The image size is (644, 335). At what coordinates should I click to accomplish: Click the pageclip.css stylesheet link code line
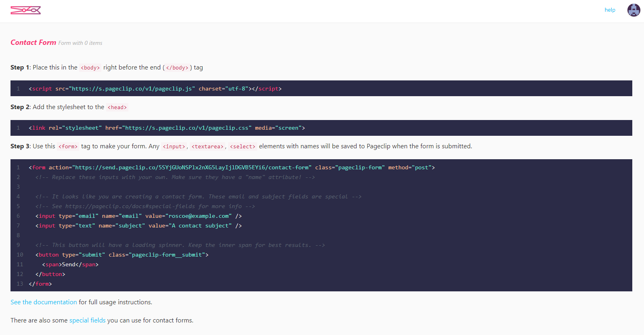coord(167,128)
